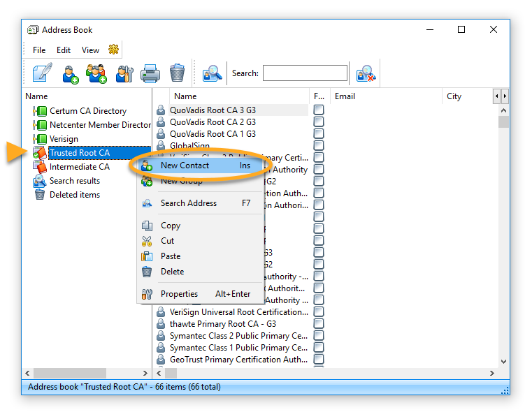Open the Edit menu
532x412 pixels.
click(x=64, y=50)
